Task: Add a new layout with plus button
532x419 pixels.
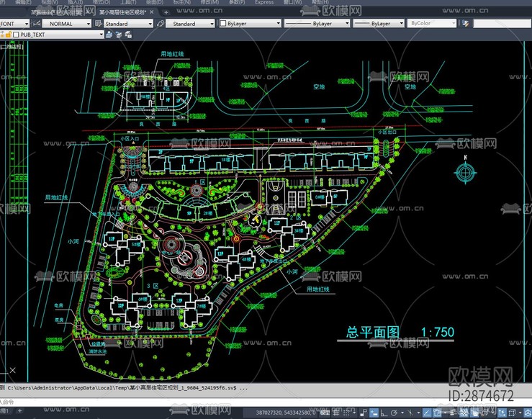Action: point(19,411)
